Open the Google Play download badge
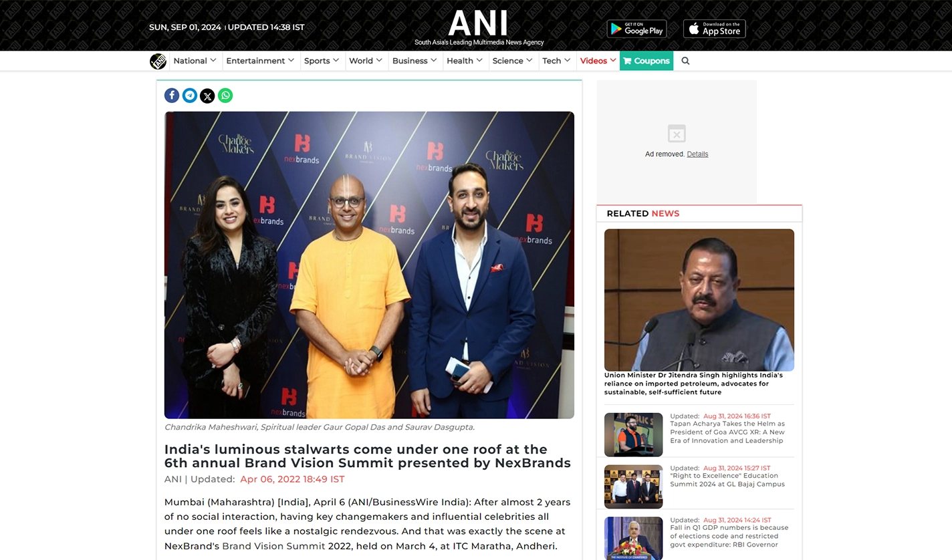The width and height of the screenshot is (952, 560). [636, 29]
